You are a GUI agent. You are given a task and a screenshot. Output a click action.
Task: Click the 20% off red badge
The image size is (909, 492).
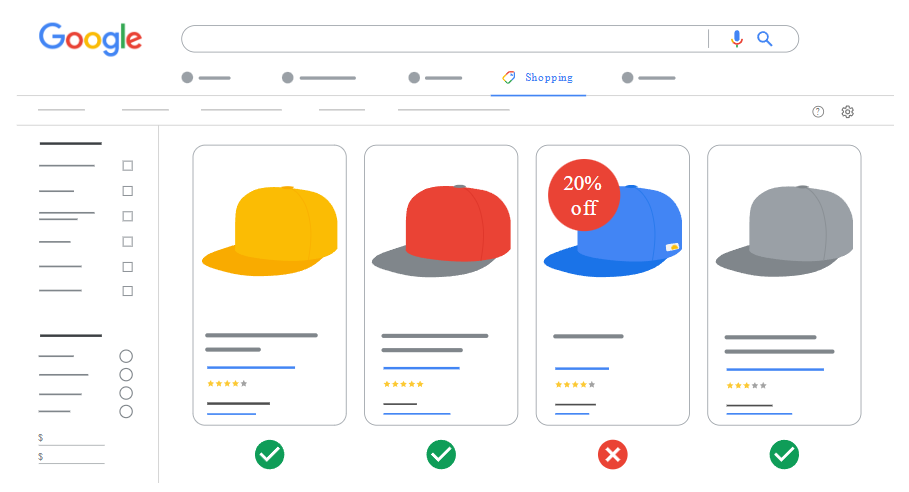tap(584, 195)
